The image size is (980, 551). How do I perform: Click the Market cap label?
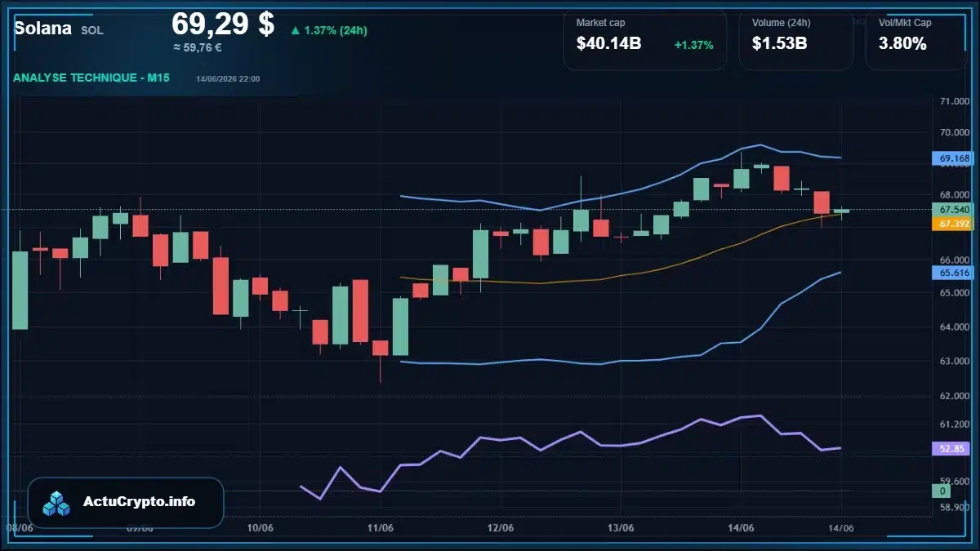point(600,23)
